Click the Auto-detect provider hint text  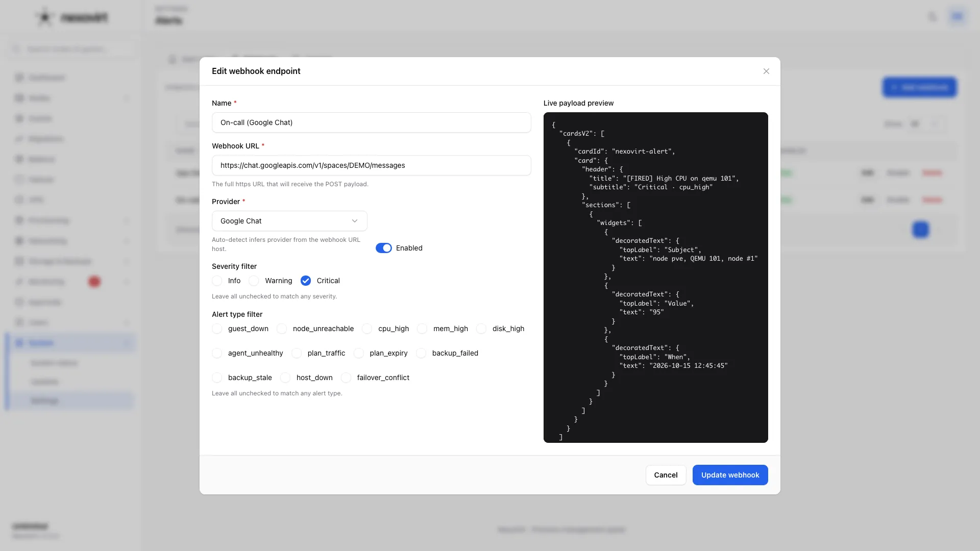(x=286, y=244)
